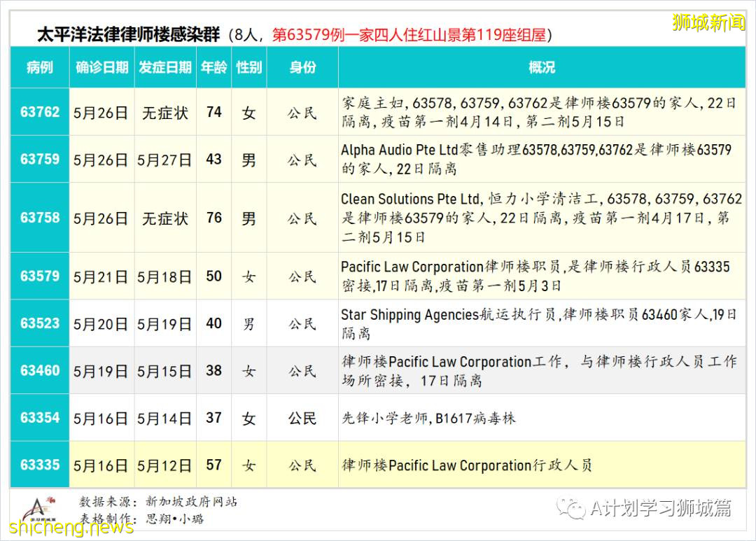Select the 确诊日期 header cell
The image size is (756, 541).
[101, 67]
